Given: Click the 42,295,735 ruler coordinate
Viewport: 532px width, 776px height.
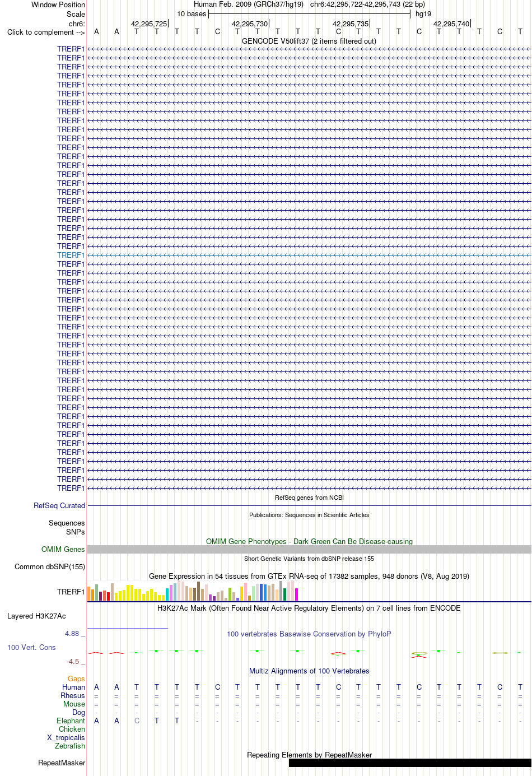Looking at the screenshot, I should [x=351, y=24].
